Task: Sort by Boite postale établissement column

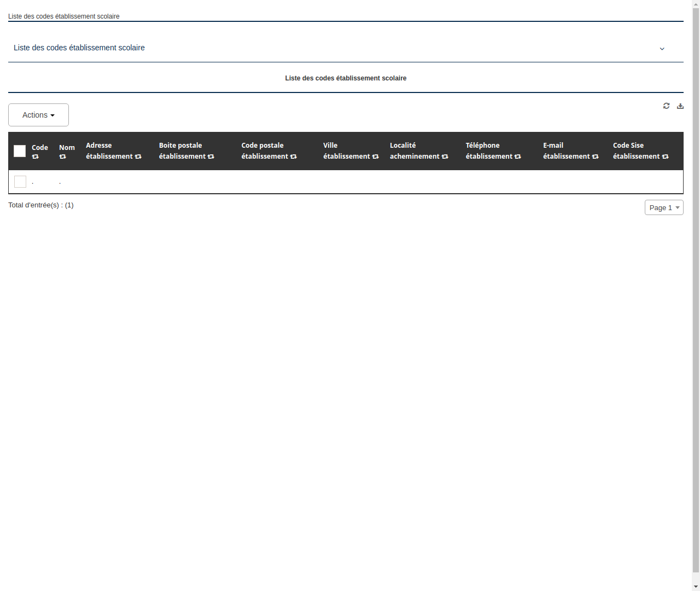Action: point(211,157)
